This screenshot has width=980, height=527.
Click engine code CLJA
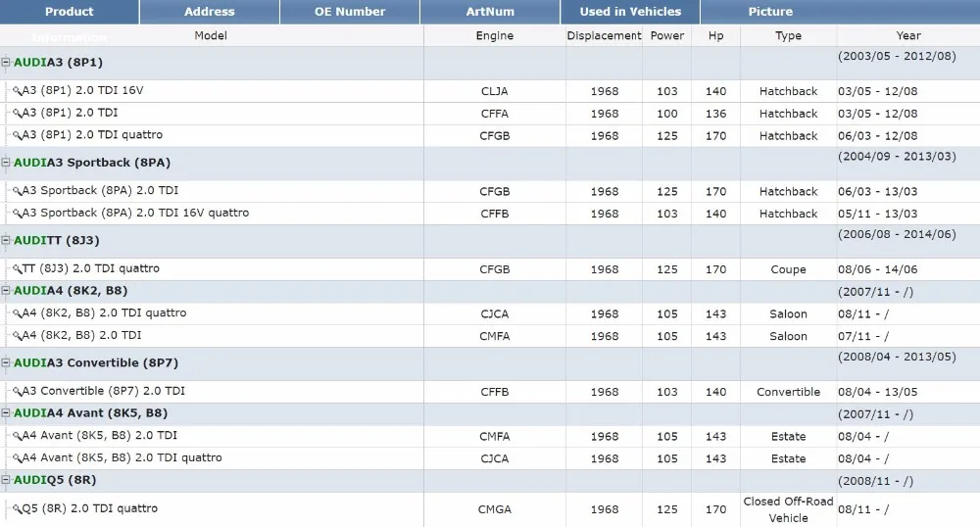pyautogui.click(x=494, y=91)
